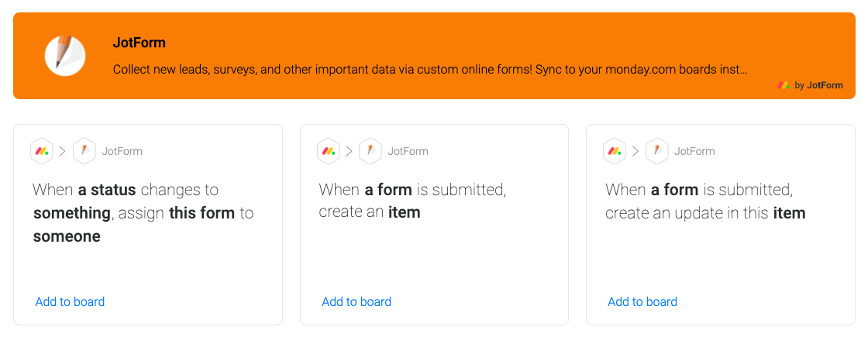This screenshot has width=868, height=337.
Task: Click the monday.com icon on the create-an-update card
Action: 615,151
